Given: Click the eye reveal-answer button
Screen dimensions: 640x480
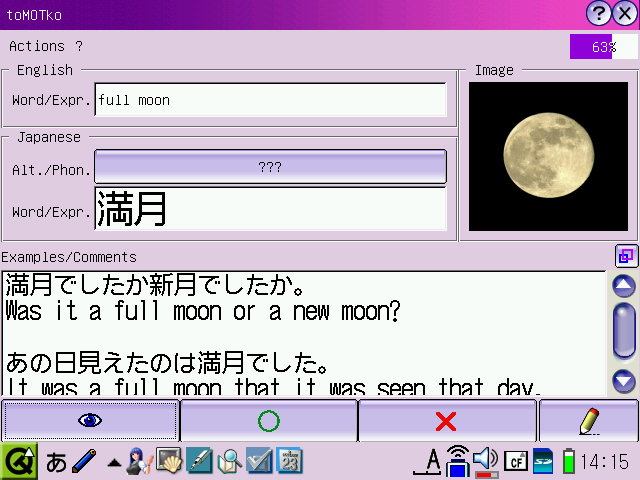Looking at the screenshot, I should [x=90, y=421].
